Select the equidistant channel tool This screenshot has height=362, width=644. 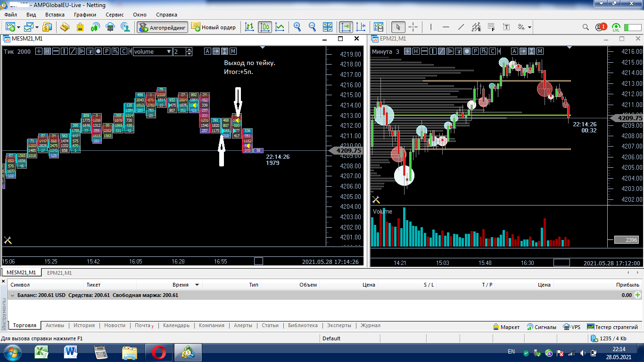click(476, 27)
